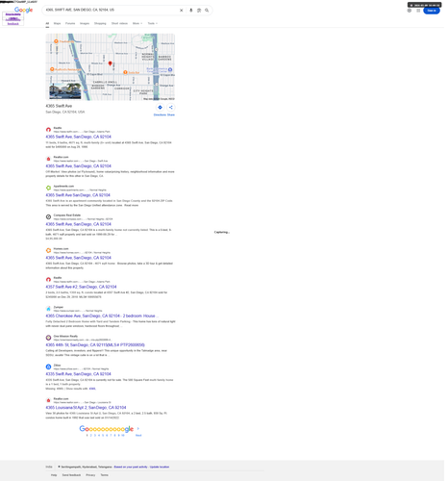Click Send feedback in the footer
Image resolution: width=448 pixels, height=481 pixels.
pos(71,475)
